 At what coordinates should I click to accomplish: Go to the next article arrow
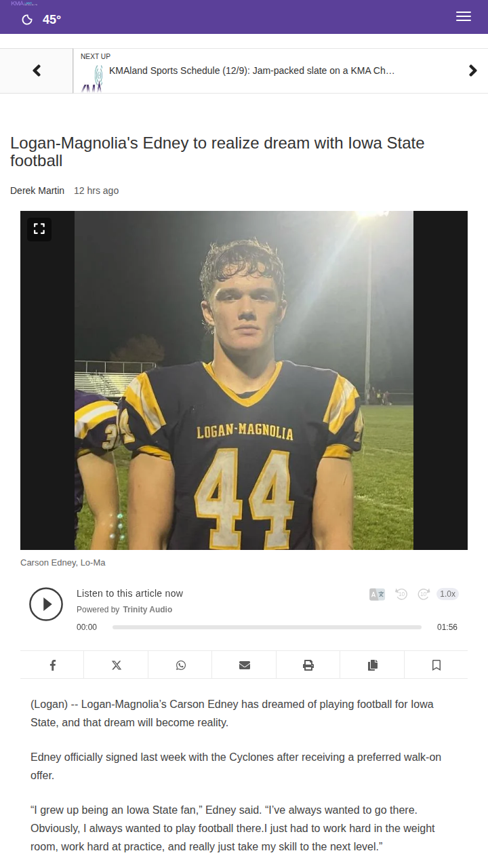pos(472,71)
